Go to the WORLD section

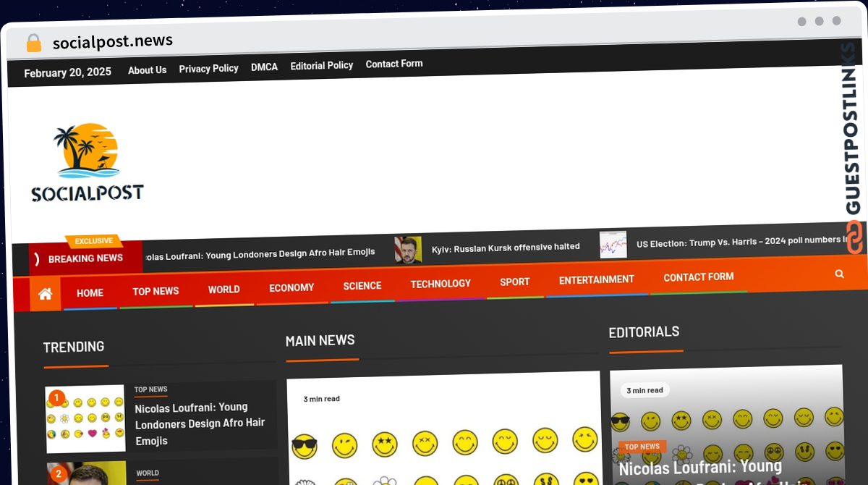pos(224,290)
